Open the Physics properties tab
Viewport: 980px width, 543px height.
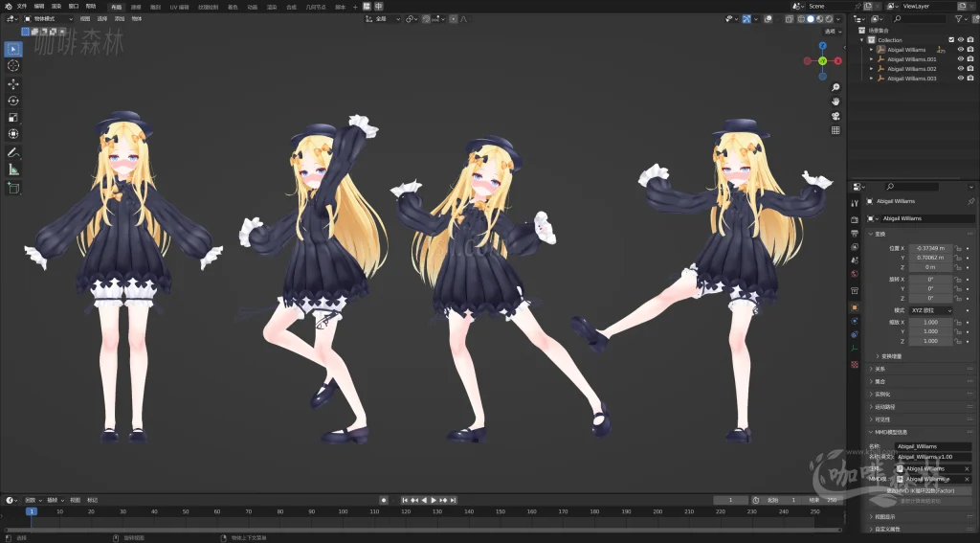855,321
